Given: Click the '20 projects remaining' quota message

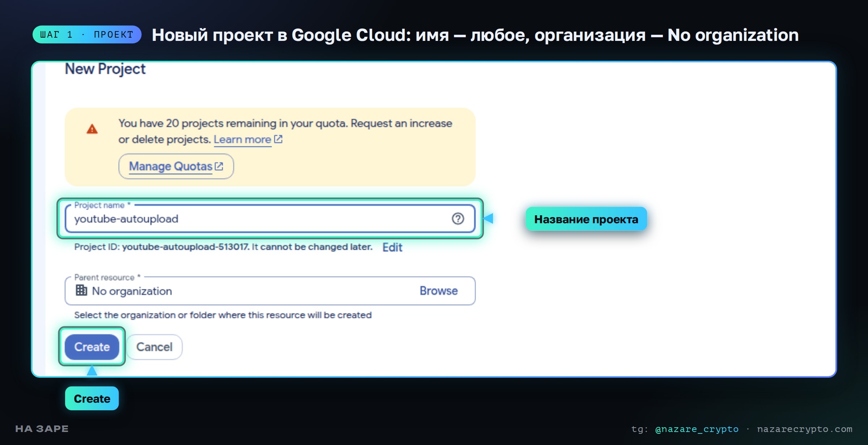Looking at the screenshot, I should [285, 131].
